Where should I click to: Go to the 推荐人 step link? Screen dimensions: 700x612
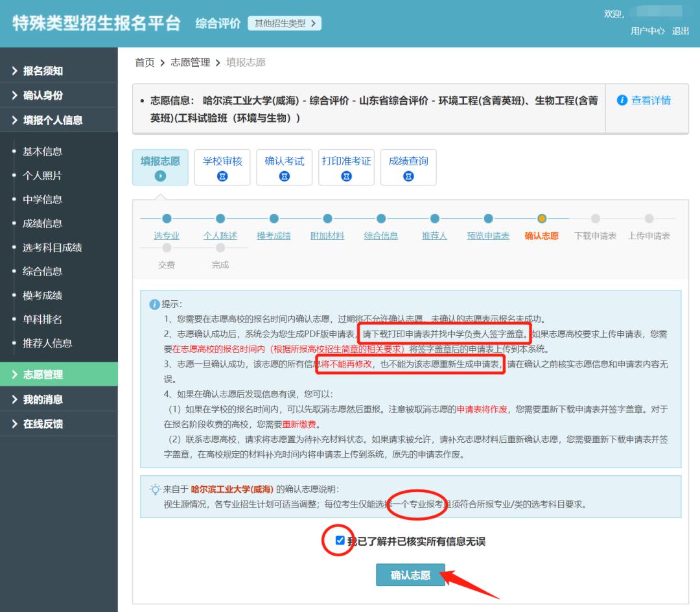[x=434, y=236]
